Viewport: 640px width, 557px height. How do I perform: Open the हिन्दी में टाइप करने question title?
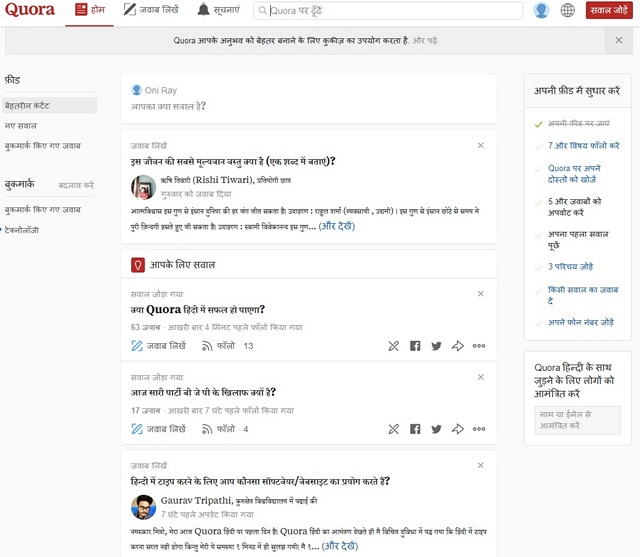(260, 482)
